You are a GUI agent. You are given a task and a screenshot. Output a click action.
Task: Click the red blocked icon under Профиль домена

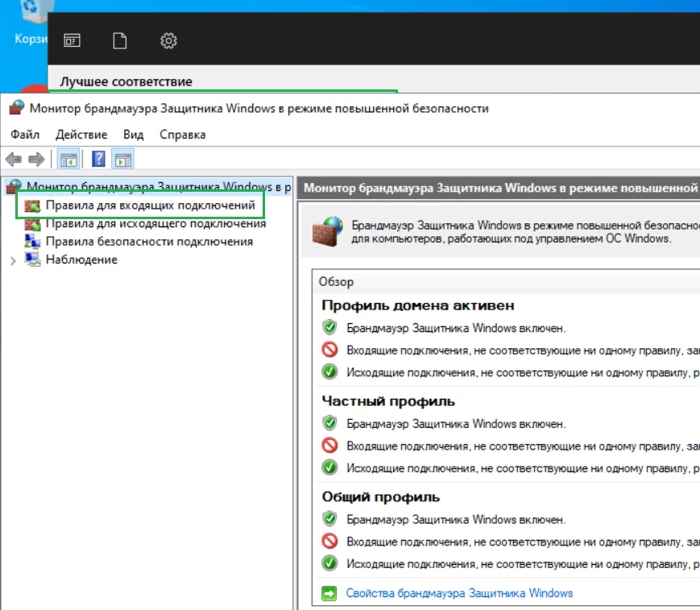tap(329, 349)
